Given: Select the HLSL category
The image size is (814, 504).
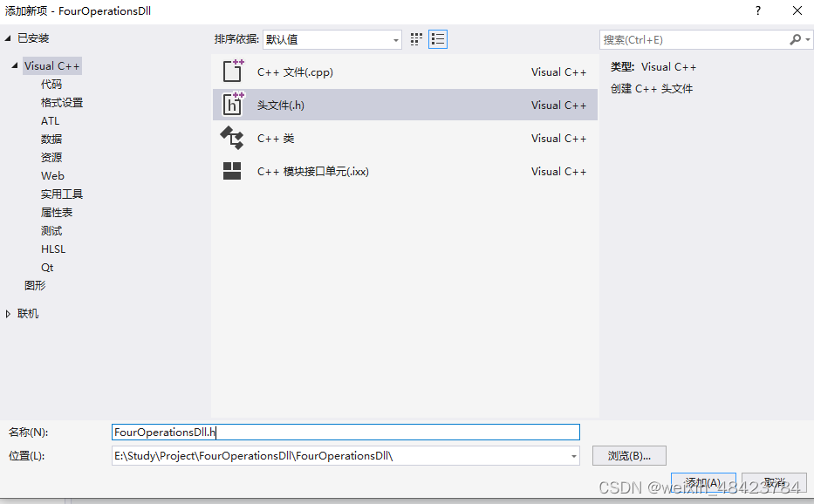Looking at the screenshot, I should (x=53, y=249).
